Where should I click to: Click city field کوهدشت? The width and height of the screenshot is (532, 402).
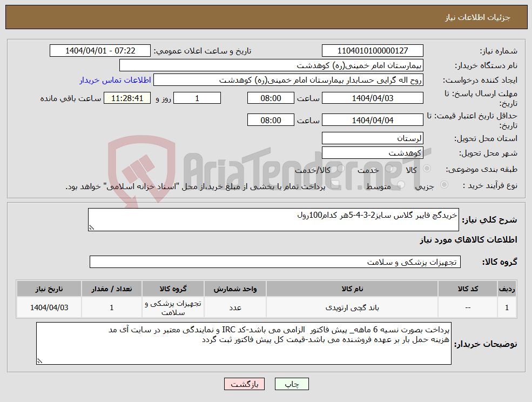point(373,153)
